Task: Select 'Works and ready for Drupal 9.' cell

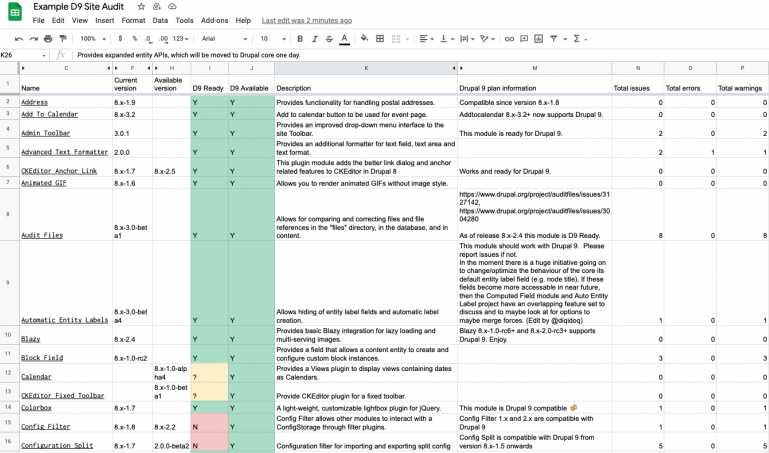Action: point(535,168)
